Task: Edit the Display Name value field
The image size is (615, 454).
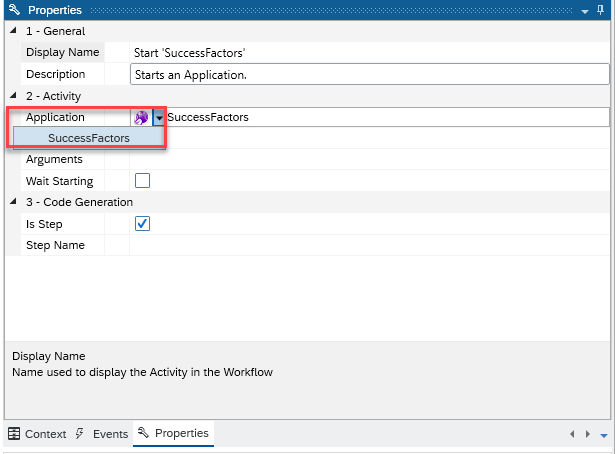Action: 369,53
